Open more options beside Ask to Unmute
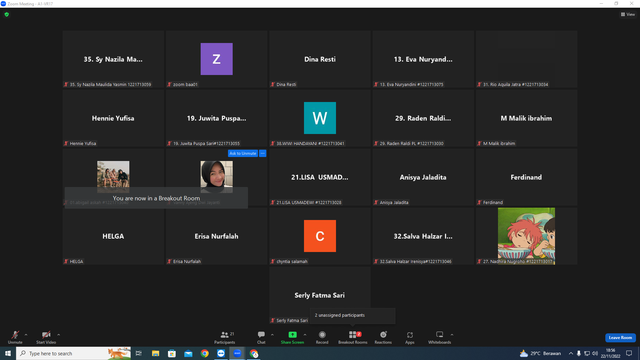The height and width of the screenshot is (360, 640). (262, 153)
